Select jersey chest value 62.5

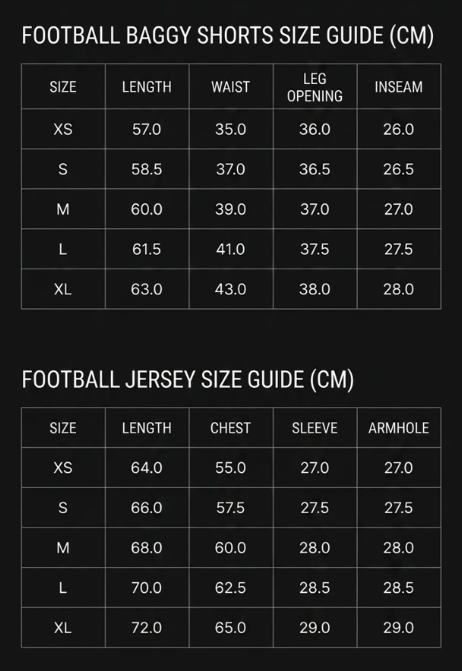click(231, 588)
